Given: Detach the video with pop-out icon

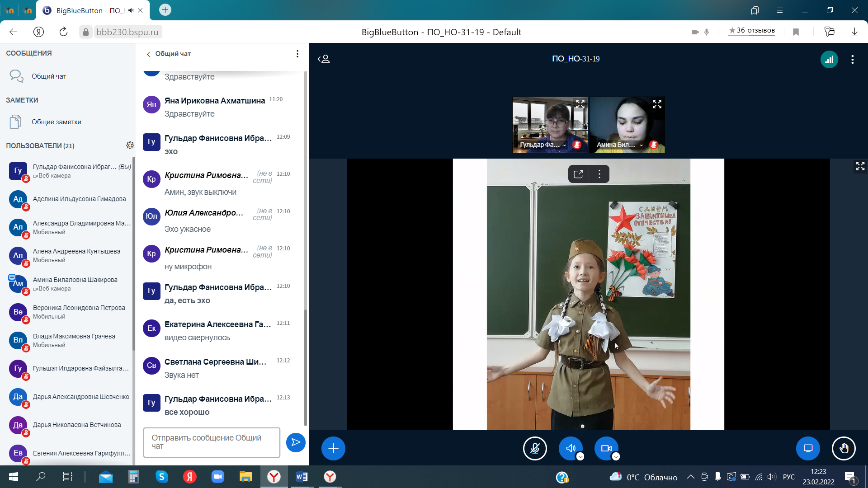Looking at the screenshot, I should [x=578, y=174].
